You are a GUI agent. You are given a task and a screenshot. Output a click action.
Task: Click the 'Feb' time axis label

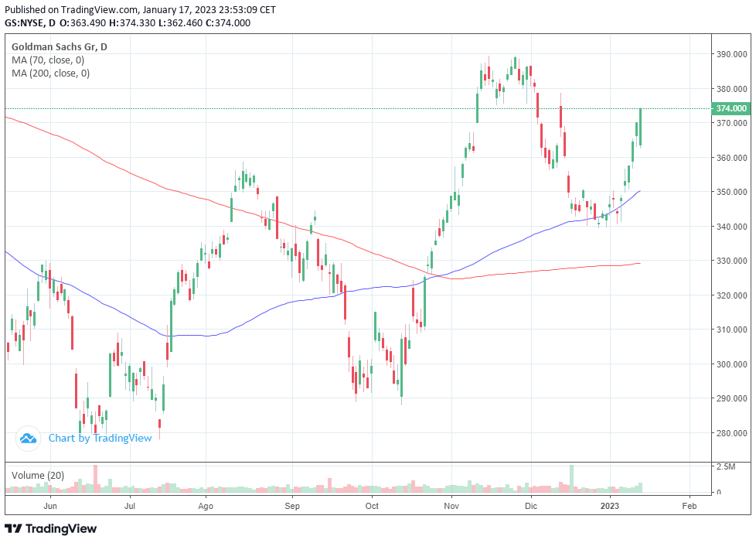[690, 506]
